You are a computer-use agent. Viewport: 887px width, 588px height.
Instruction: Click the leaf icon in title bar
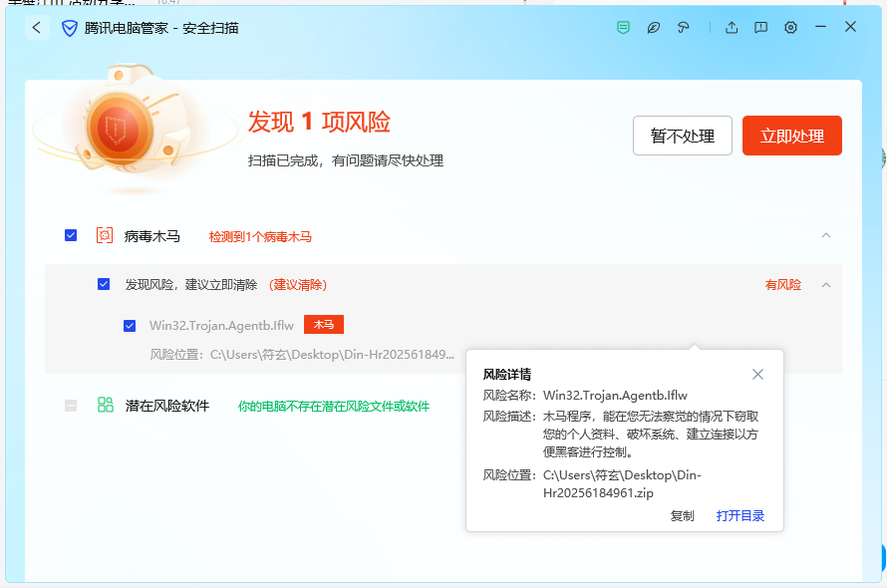pyautogui.click(x=654, y=27)
